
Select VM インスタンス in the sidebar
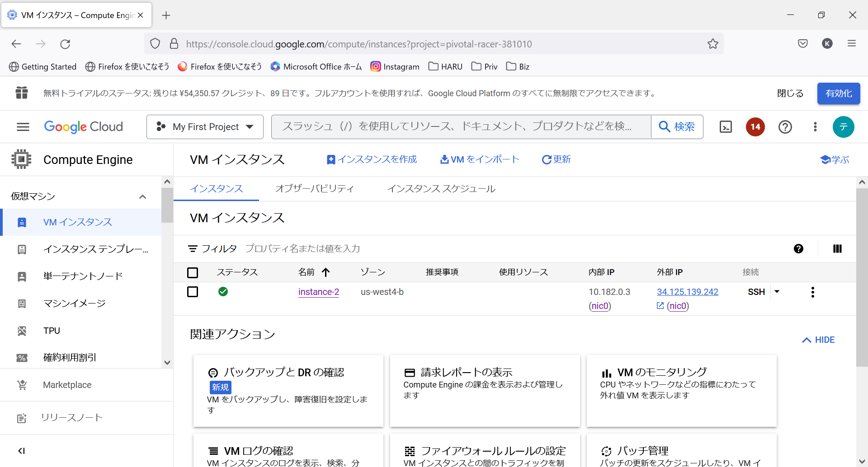pyautogui.click(x=81, y=222)
